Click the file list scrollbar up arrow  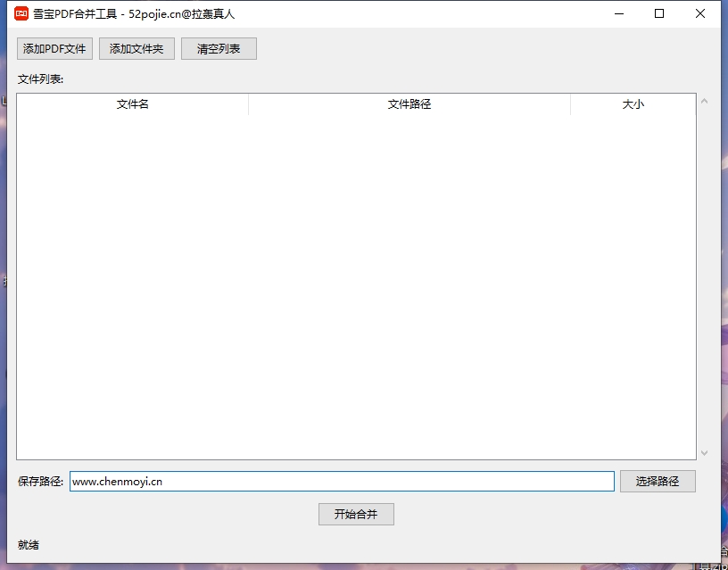704,101
